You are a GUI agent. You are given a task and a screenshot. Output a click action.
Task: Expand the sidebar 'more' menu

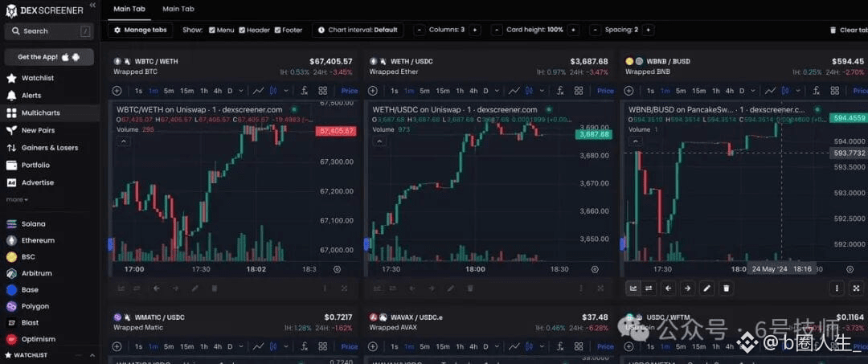click(17, 200)
